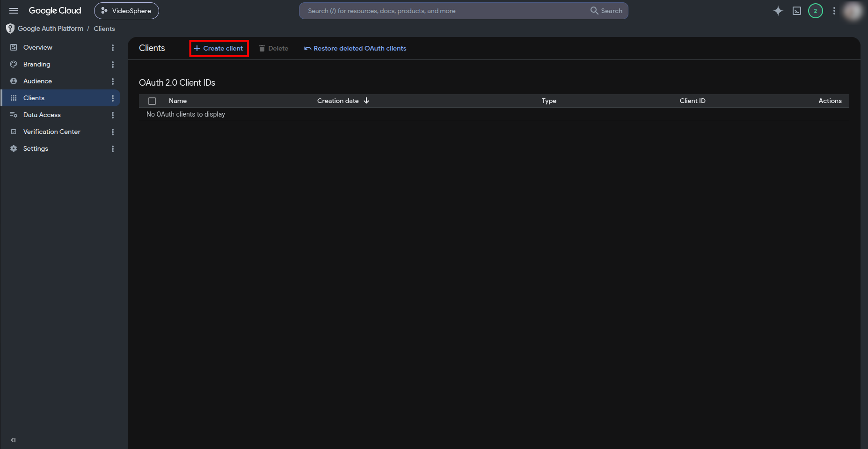
Task: Open the main navigation hamburger menu
Action: click(x=14, y=11)
